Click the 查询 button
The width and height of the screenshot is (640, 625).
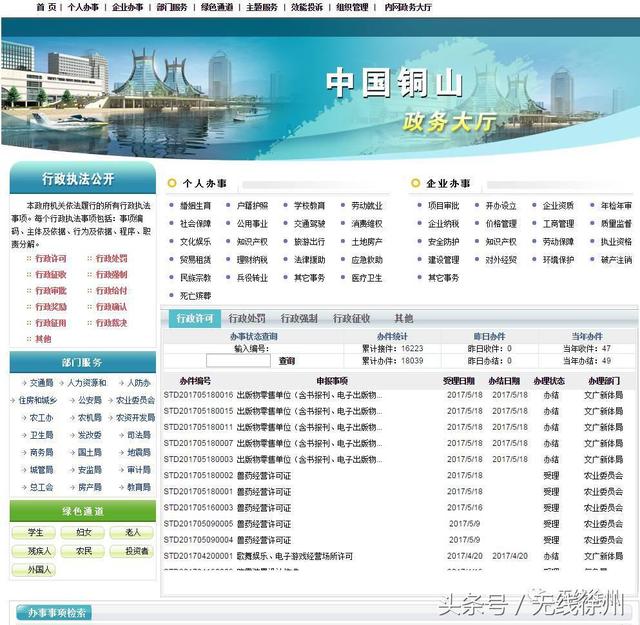pyautogui.click(x=287, y=361)
